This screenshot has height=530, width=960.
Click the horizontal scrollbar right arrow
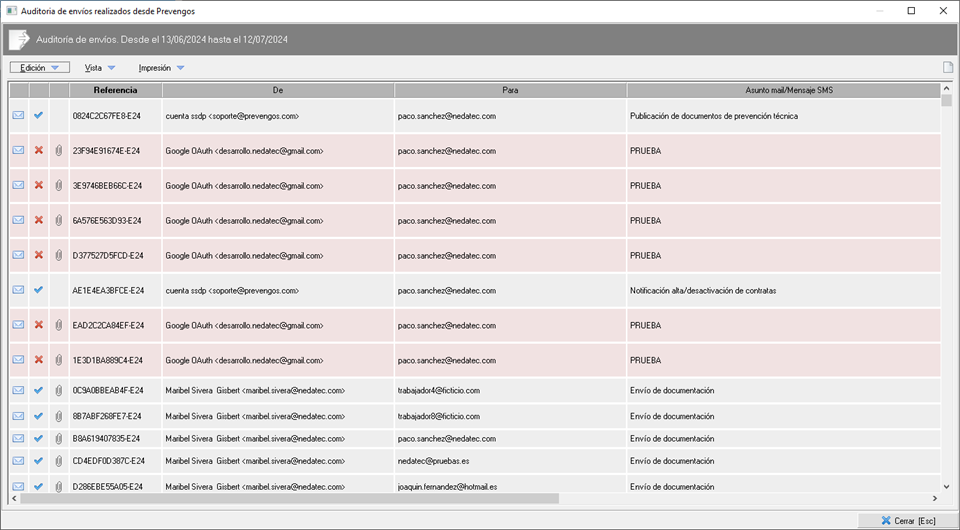click(935, 498)
